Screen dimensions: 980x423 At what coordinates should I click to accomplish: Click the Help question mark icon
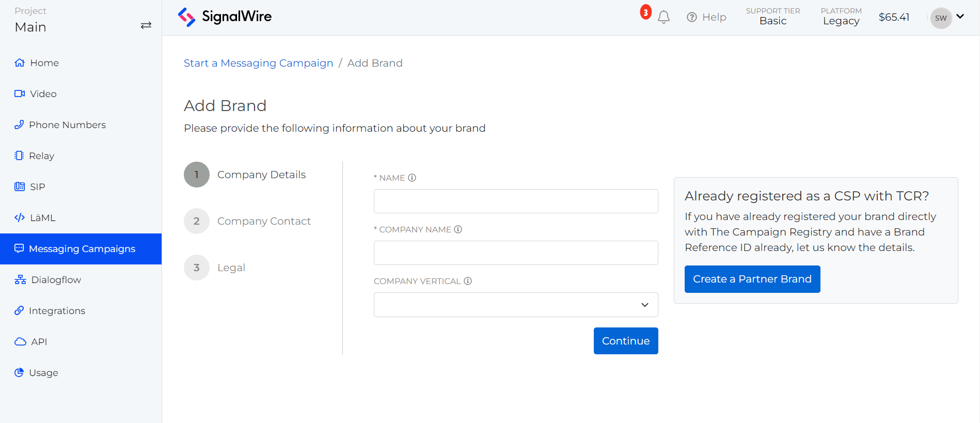[692, 18]
